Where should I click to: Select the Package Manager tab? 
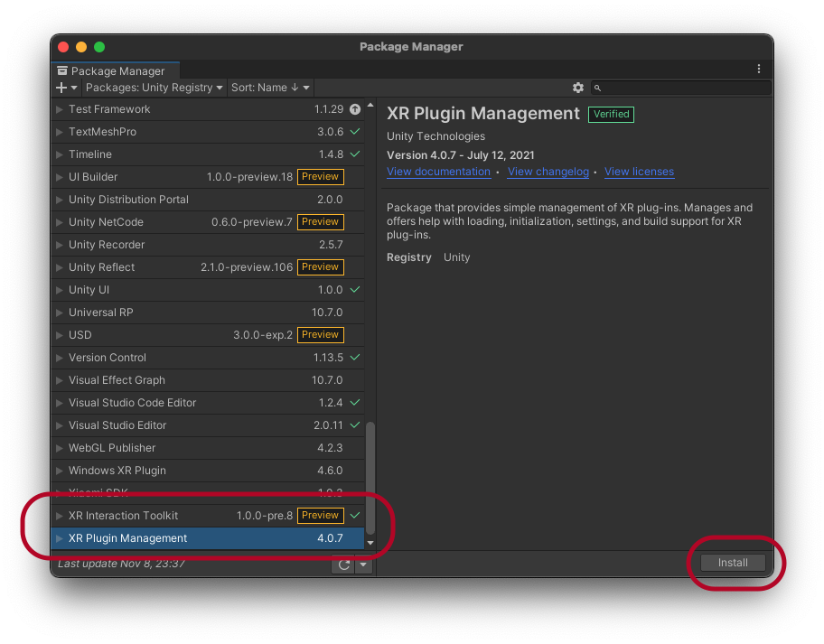[x=115, y=71]
